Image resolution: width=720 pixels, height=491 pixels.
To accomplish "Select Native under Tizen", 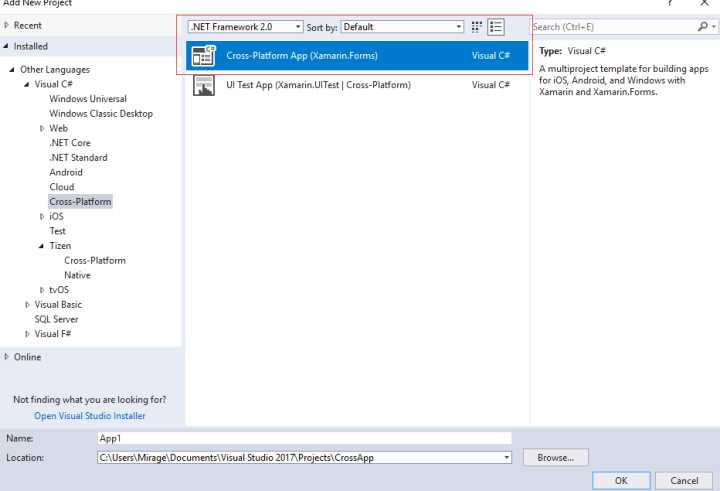I will coord(78,275).
